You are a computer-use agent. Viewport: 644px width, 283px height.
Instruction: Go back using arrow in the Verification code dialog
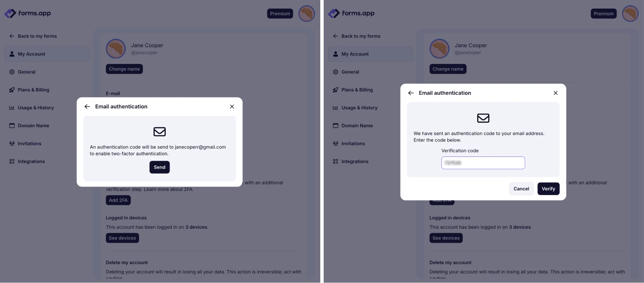411,93
